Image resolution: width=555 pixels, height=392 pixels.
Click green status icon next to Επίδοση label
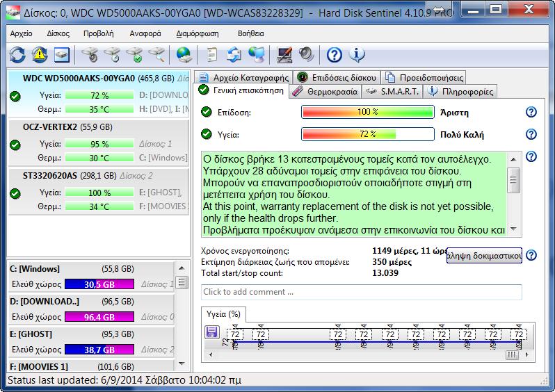coord(207,112)
